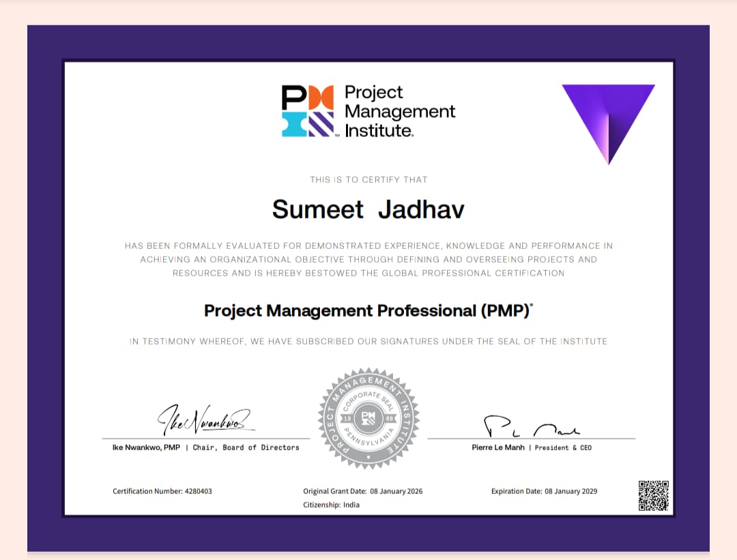Click the "IN TESTIMONY WHEREOF" sentence
Screen dimensions: 737x560
point(369,342)
